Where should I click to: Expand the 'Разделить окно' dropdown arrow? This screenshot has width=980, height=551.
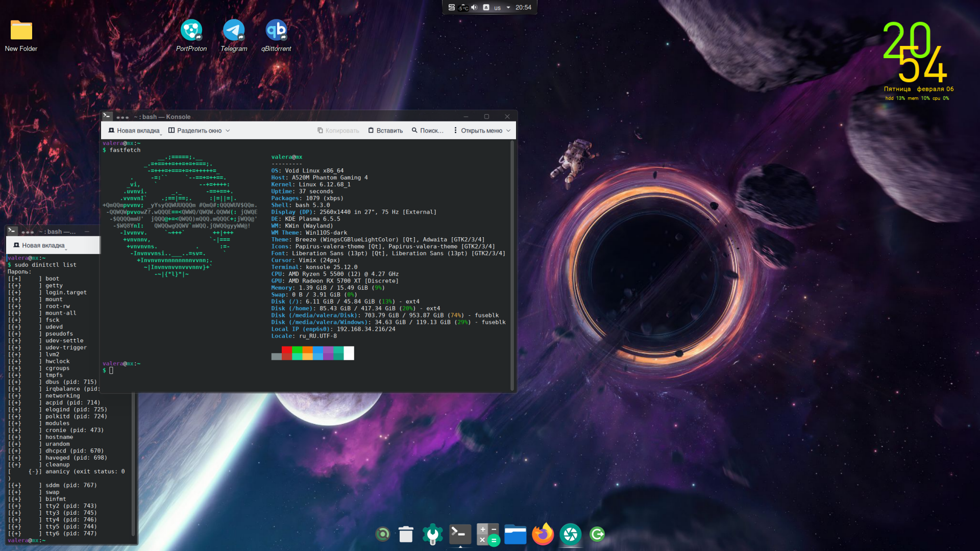[x=228, y=131]
